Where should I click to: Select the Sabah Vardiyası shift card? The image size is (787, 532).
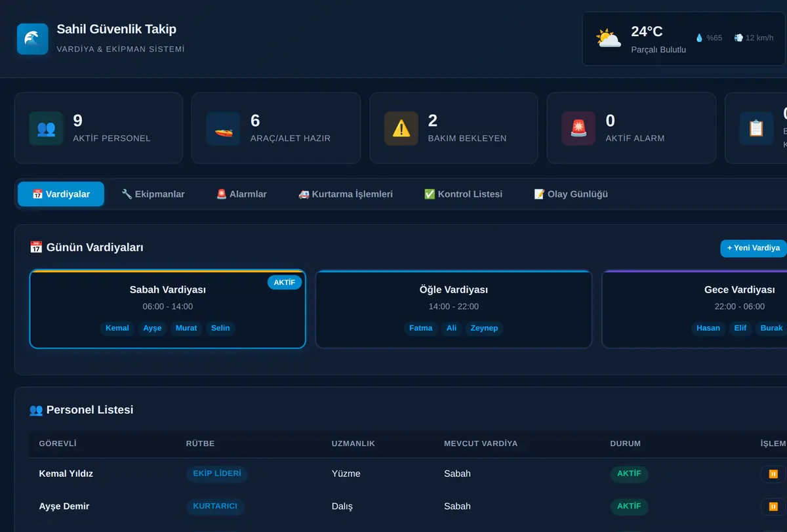pos(168,309)
